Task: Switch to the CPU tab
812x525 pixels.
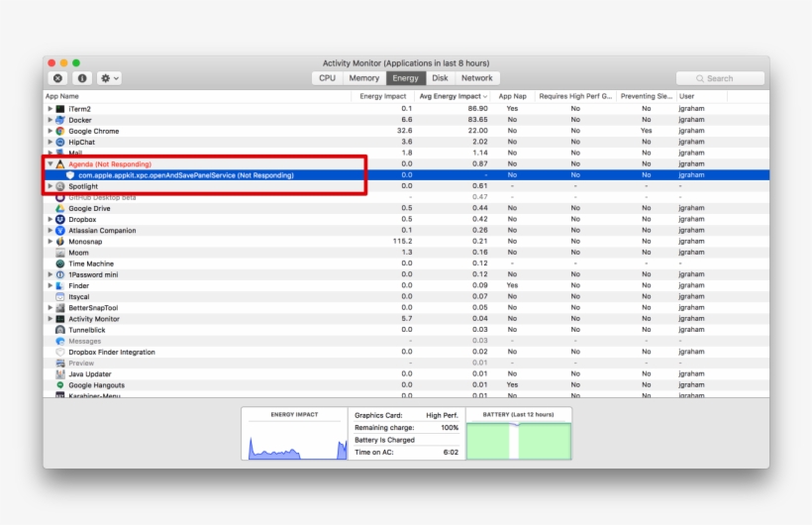Action: point(327,78)
